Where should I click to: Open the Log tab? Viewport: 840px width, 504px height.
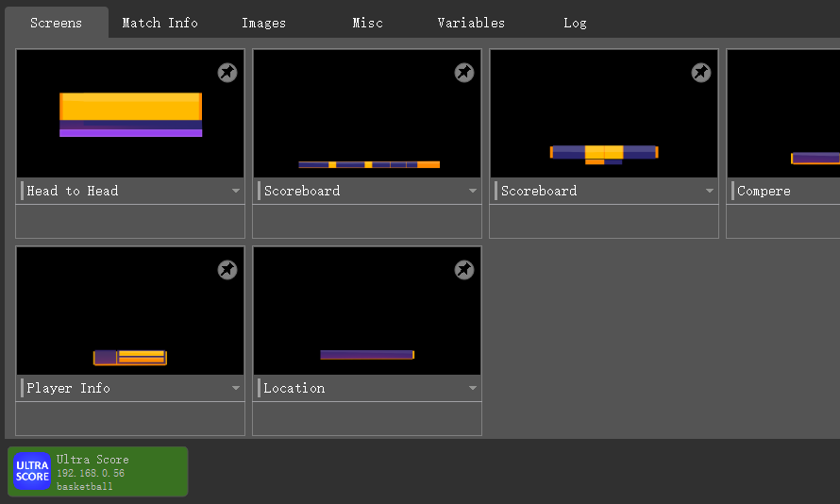click(575, 23)
